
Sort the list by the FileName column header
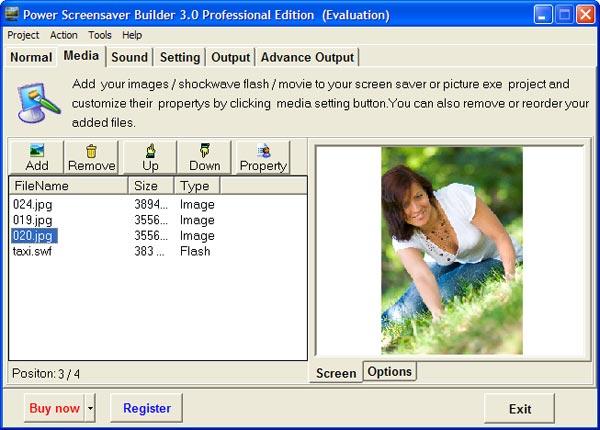(68, 186)
